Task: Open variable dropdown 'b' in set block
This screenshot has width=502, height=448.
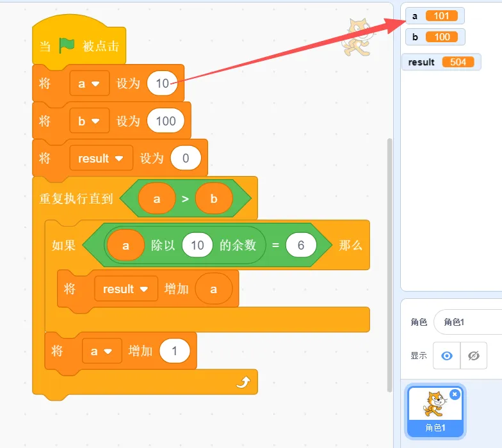Action: click(90, 121)
